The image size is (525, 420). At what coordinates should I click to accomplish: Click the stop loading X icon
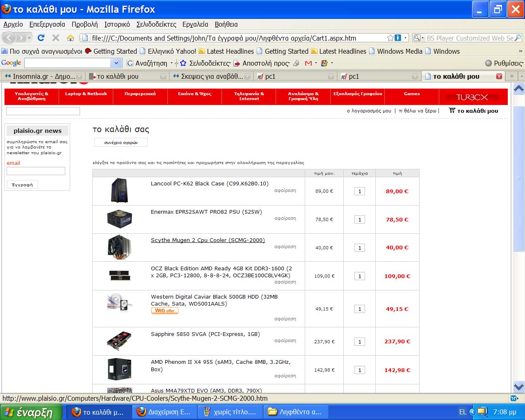click(x=56, y=38)
